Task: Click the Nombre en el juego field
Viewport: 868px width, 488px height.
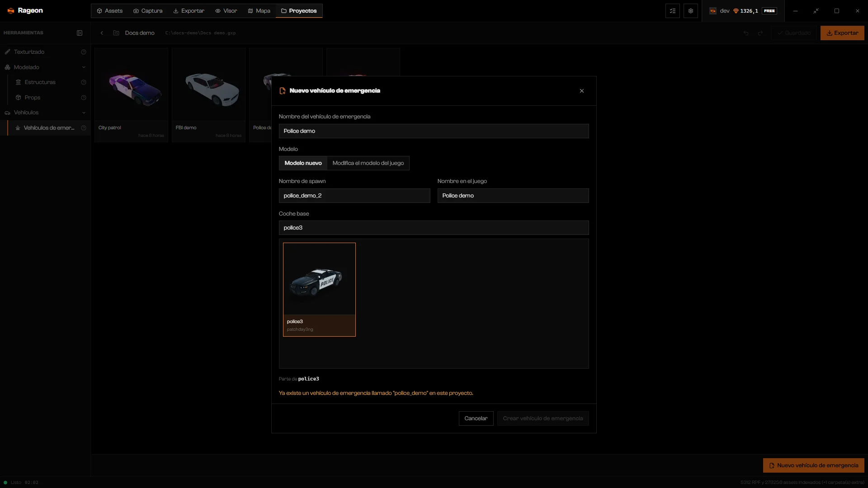Action: pyautogui.click(x=513, y=196)
